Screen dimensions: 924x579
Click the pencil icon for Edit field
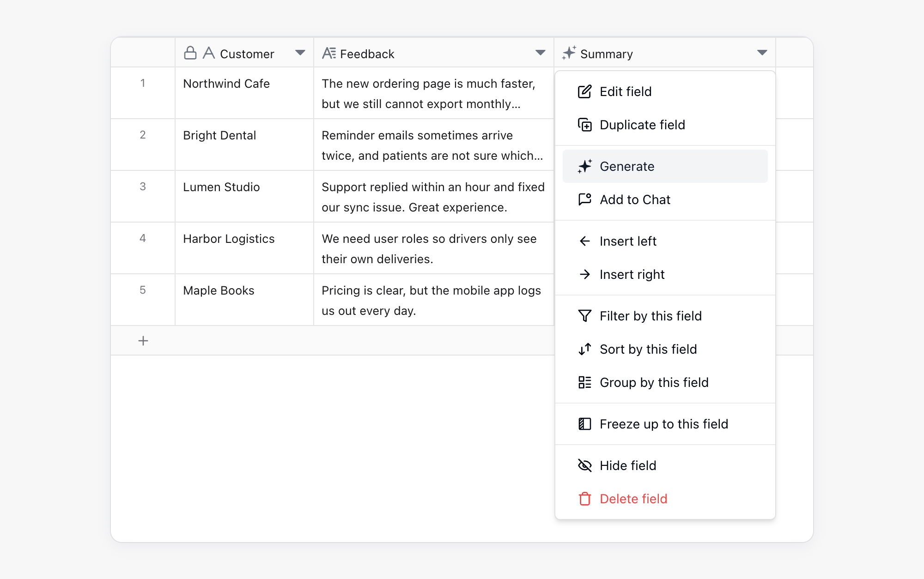(584, 91)
